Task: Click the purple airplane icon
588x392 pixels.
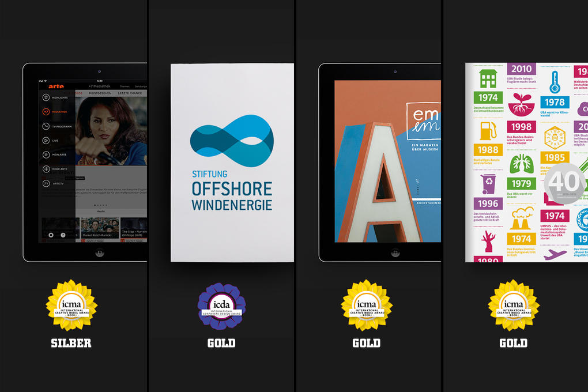Action: pos(555,255)
